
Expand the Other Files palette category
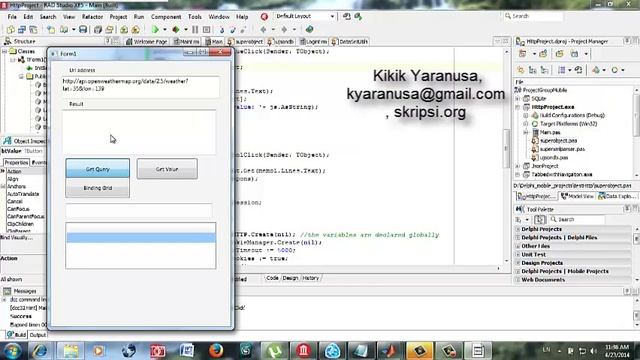pyautogui.click(x=518, y=246)
